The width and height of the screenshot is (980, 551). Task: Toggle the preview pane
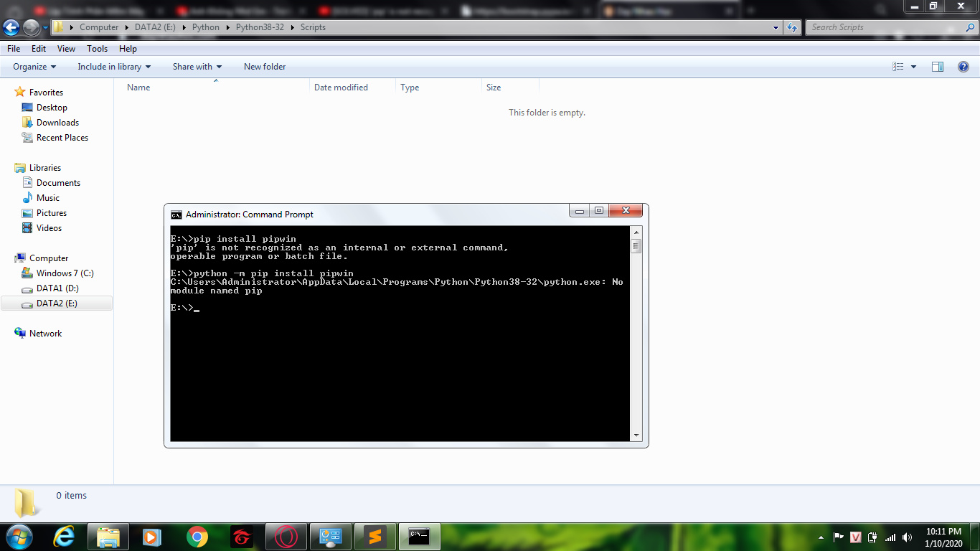937,67
